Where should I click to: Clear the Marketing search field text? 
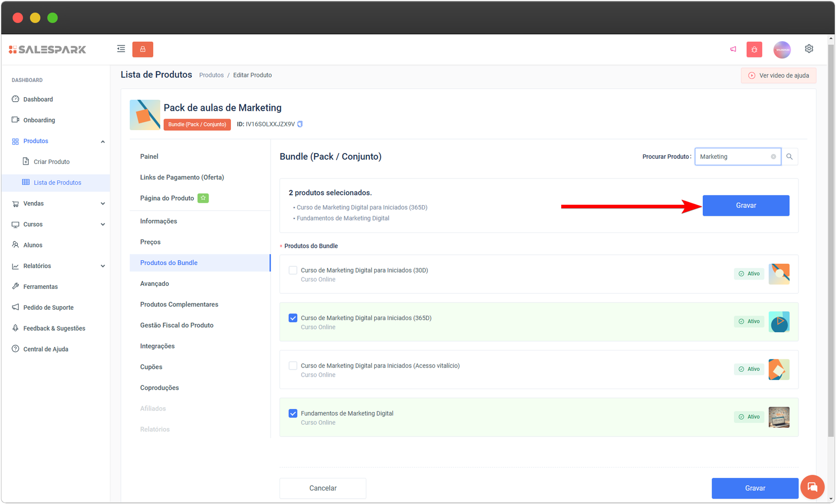773,157
